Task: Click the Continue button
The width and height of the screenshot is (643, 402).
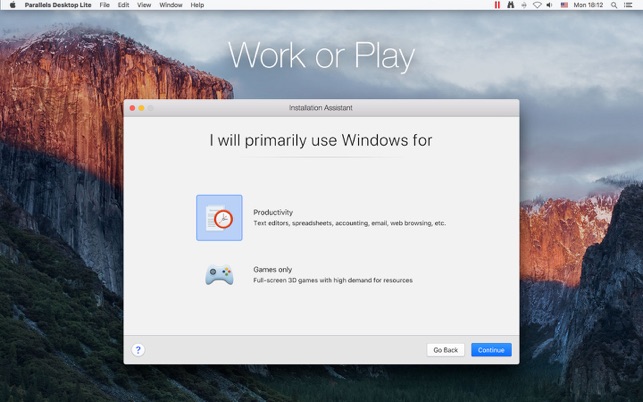Action: click(491, 350)
